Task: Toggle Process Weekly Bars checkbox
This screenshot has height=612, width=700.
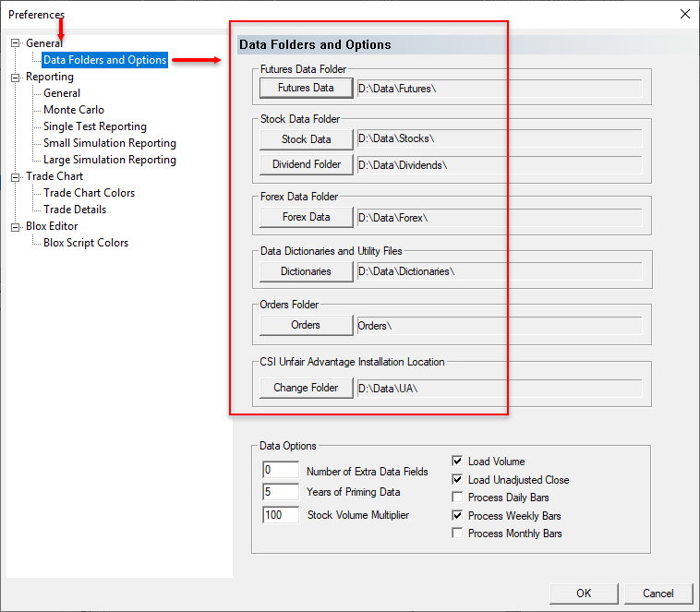Action: [x=457, y=515]
